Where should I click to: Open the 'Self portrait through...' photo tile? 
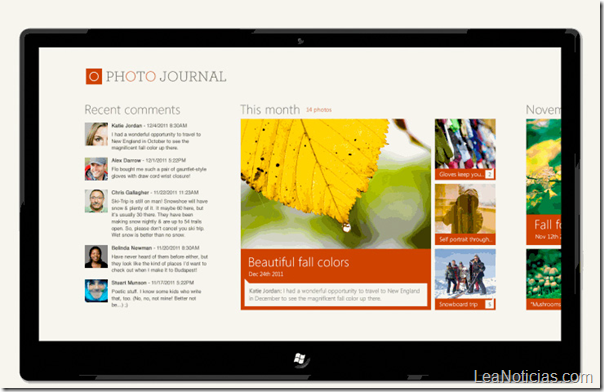(x=465, y=214)
